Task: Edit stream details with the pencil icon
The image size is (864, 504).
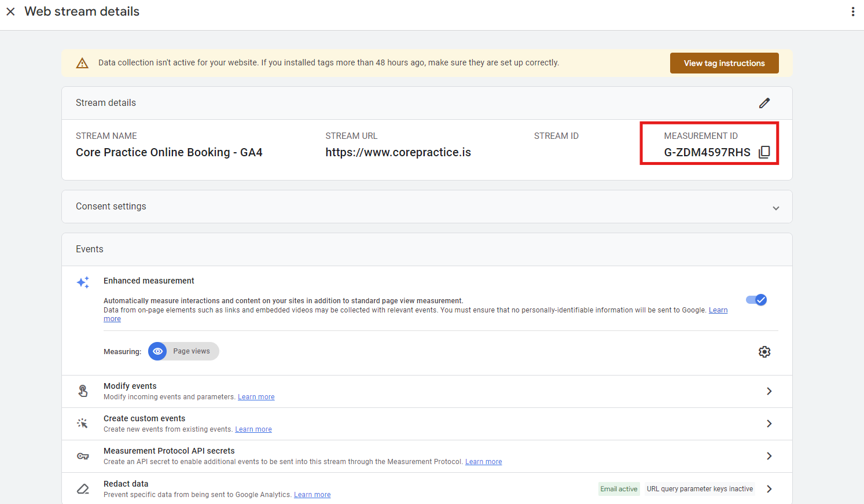Action: 764,103
